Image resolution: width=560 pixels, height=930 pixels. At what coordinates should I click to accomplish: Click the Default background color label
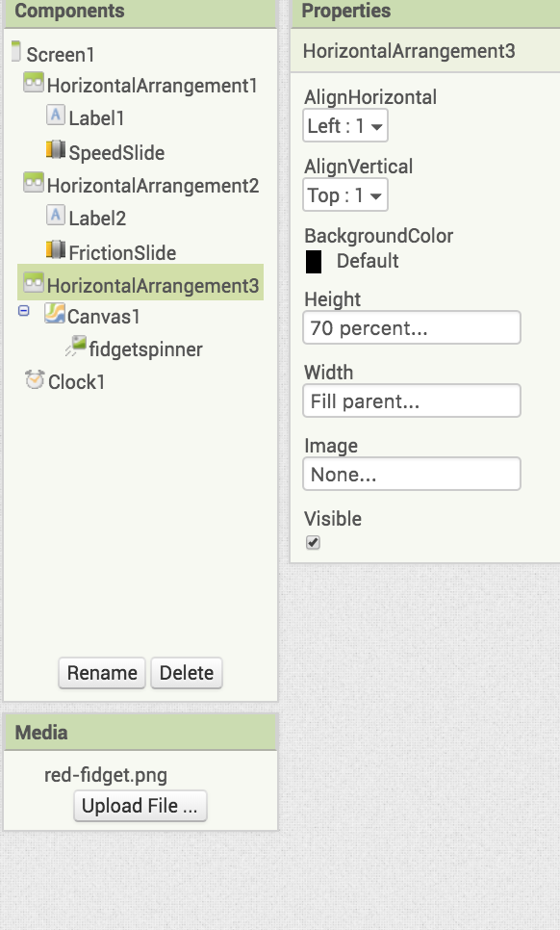368,262
